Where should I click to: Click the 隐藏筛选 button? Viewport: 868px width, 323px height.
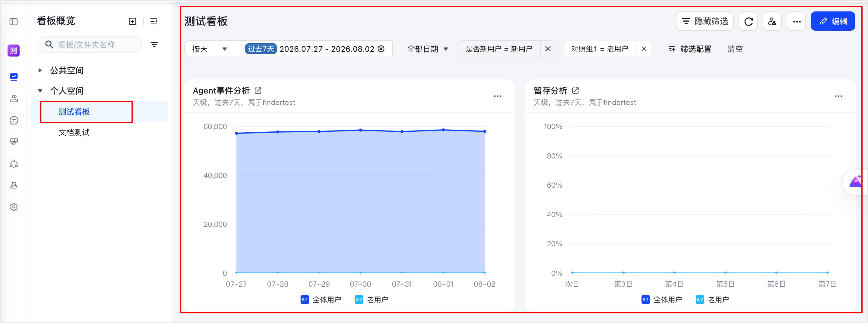[704, 22]
